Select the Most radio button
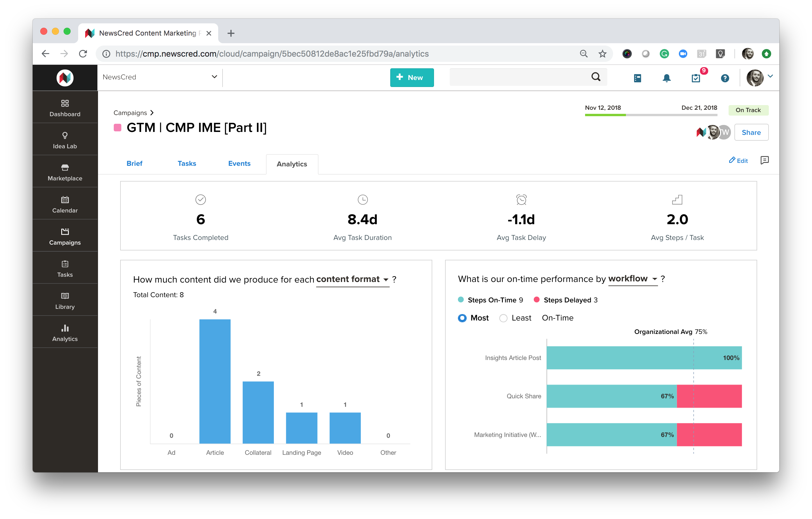This screenshot has height=519, width=812. click(x=462, y=318)
